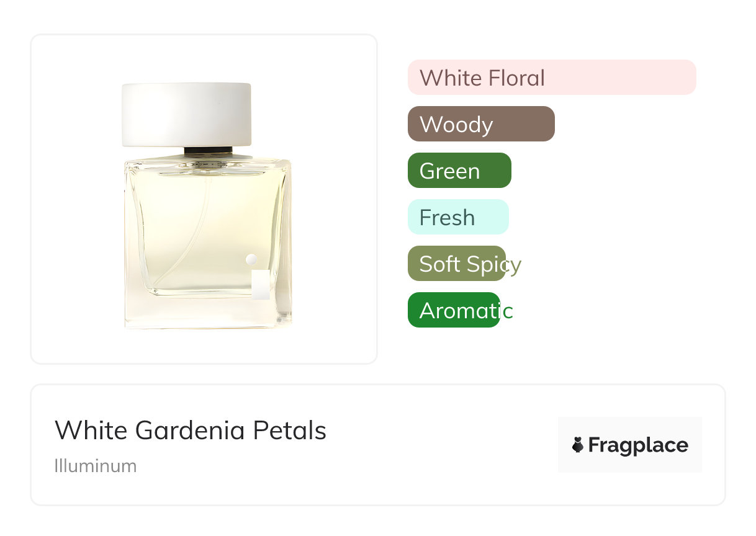Pick the light mint Fresh accord bar

pos(458,217)
